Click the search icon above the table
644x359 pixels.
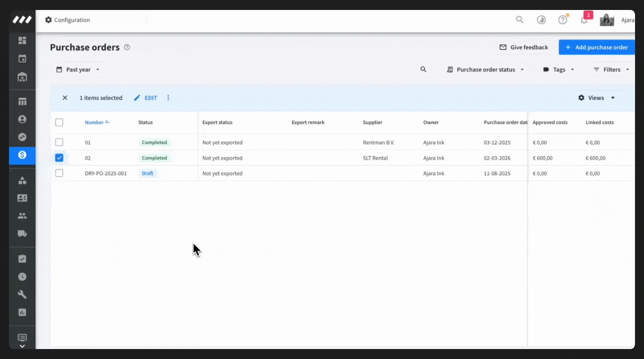(x=423, y=69)
